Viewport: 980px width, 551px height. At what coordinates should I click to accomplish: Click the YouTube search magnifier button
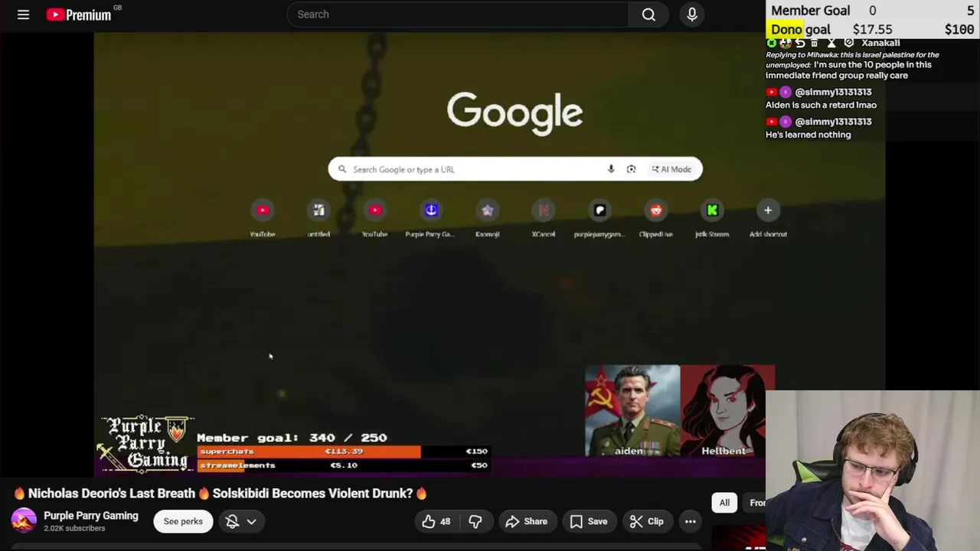tap(648, 15)
